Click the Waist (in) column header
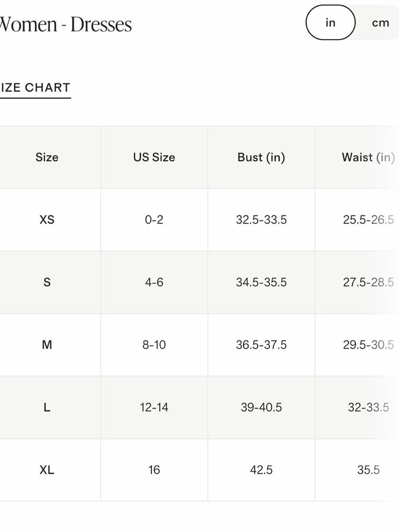Viewport: 399px width, 532px height. tap(368, 157)
